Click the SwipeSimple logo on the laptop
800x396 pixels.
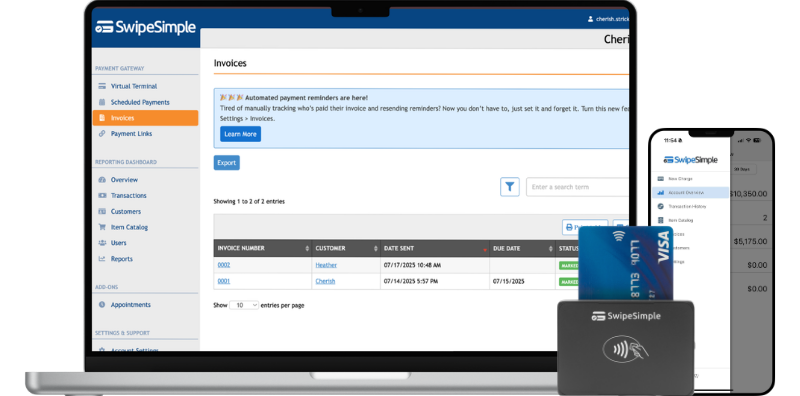pos(145,27)
